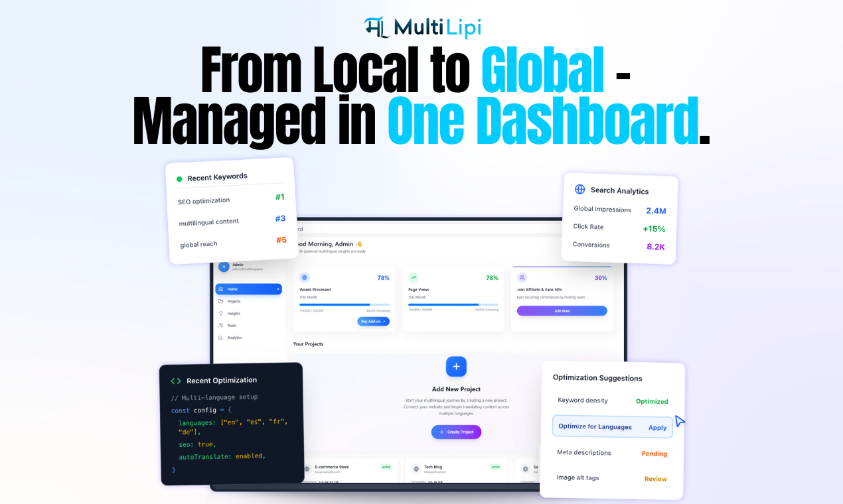Image resolution: width=843 pixels, height=504 pixels.
Task: Click Apply for Optimize for Languages
Action: click(x=657, y=428)
